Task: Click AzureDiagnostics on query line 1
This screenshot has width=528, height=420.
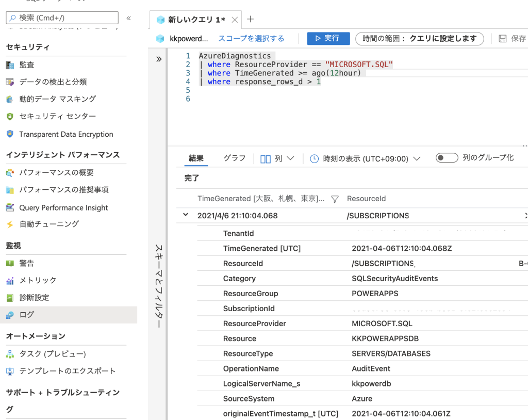Action: 235,56
